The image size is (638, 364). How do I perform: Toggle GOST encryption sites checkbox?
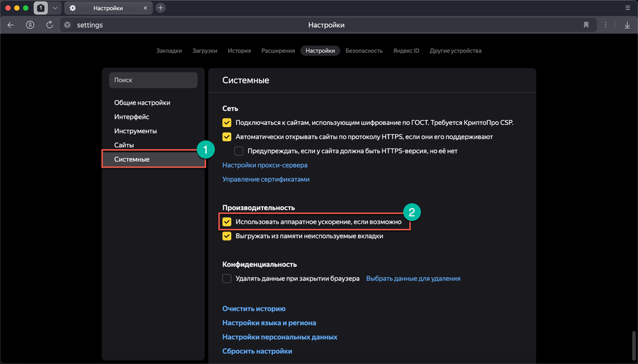(x=226, y=122)
